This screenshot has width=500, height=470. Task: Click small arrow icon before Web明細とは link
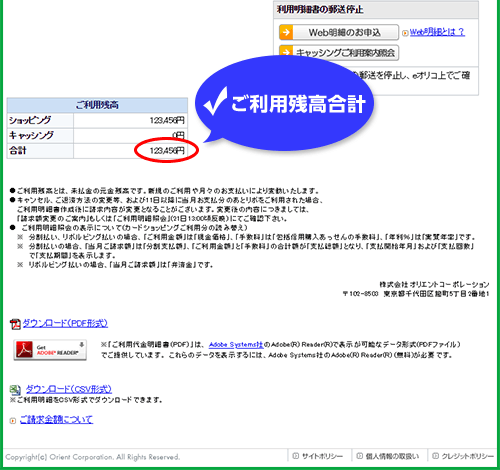click(x=405, y=33)
